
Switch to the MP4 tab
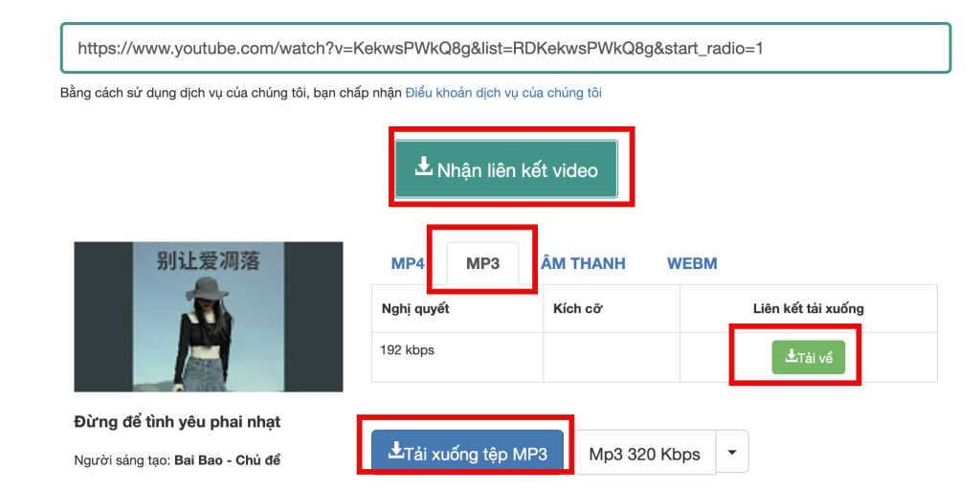[x=408, y=263]
